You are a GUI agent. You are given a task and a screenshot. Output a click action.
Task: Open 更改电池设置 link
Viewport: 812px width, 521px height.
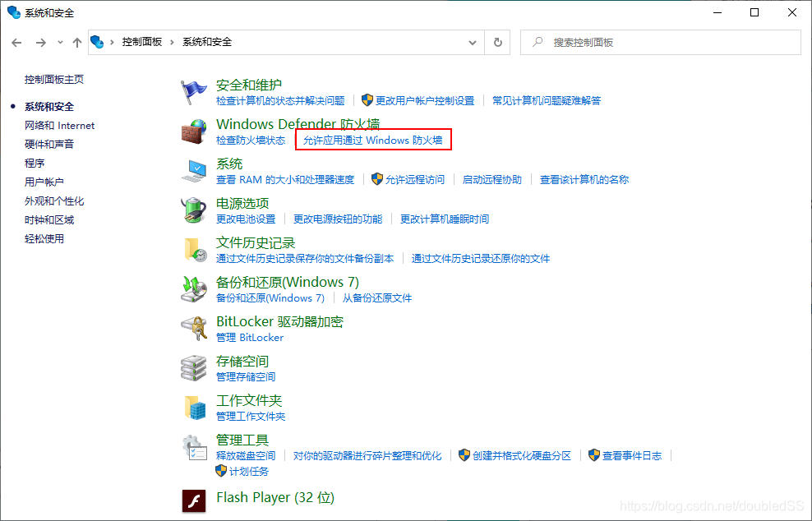tap(246, 219)
